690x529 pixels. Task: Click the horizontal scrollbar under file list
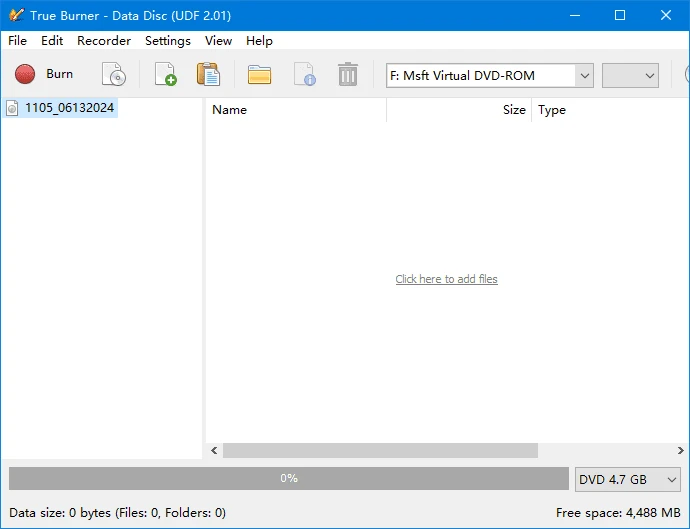380,451
